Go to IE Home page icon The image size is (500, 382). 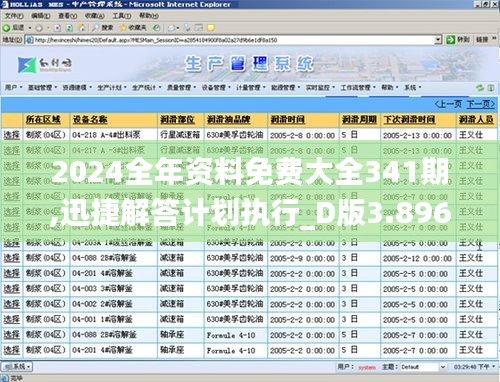pos(82,28)
